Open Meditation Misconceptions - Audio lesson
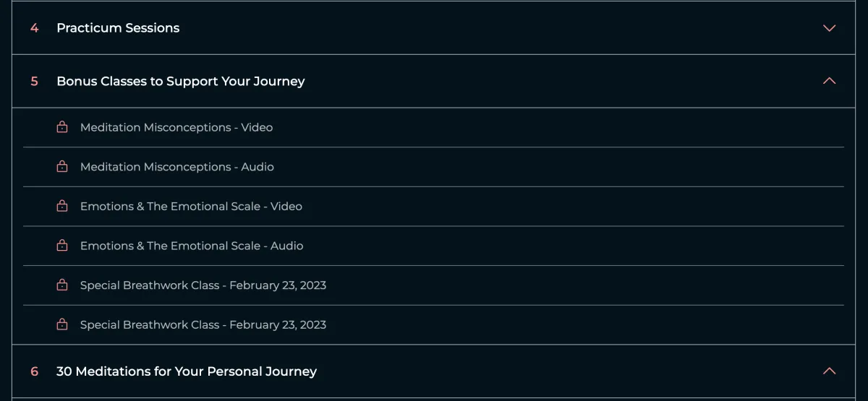The width and height of the screenshot is (868, 401). point(177,167)
